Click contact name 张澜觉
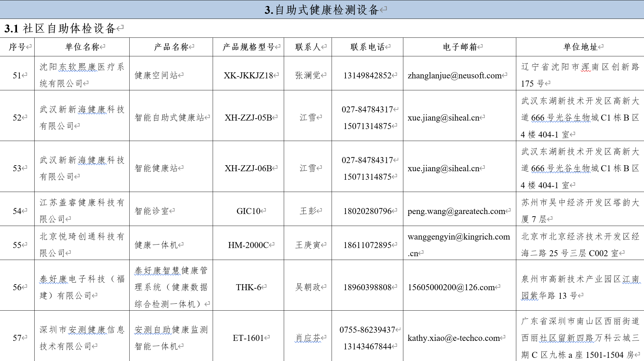 coord(308,76)
